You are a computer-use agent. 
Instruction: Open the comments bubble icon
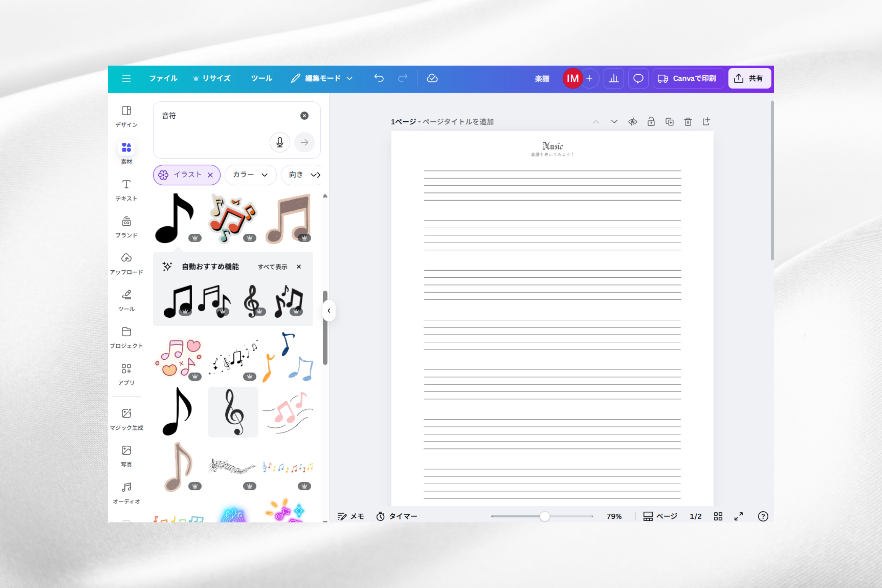coord(638,78)
